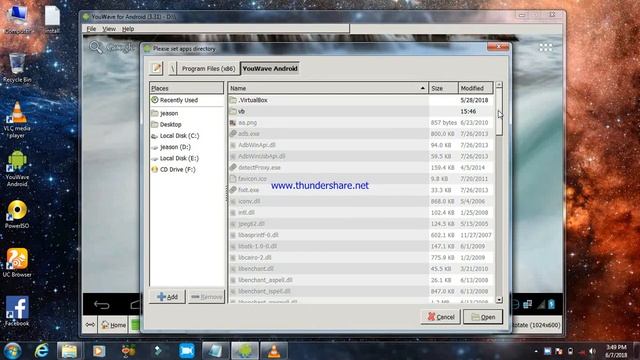Select the root backslash path button

[x=172, y=68]
